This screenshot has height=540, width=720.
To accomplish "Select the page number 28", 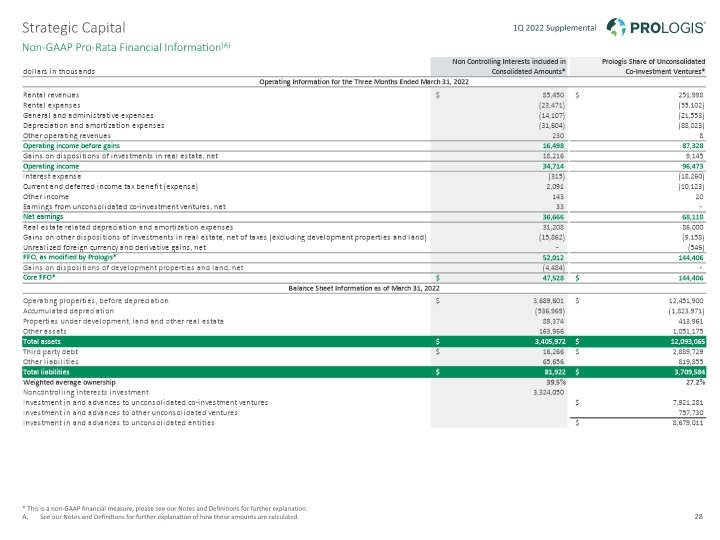I will (698, 517).
